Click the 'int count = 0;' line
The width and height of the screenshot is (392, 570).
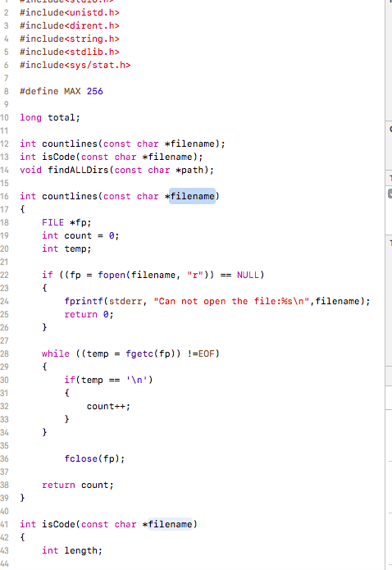tap(80, 235)
